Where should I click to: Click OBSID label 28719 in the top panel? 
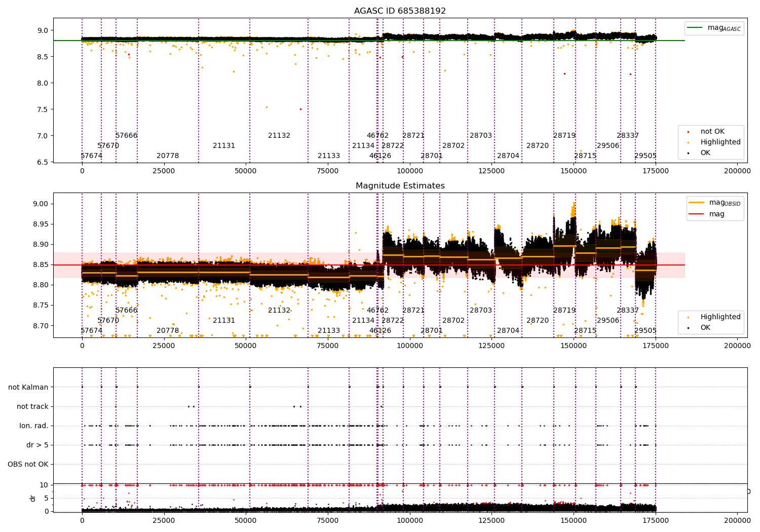pos(564,136)
